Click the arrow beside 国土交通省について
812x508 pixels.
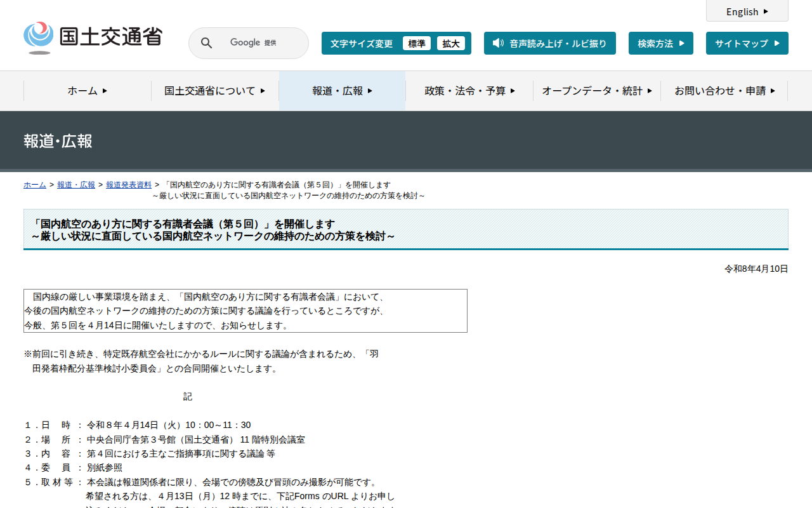click(x=263, y=91)
